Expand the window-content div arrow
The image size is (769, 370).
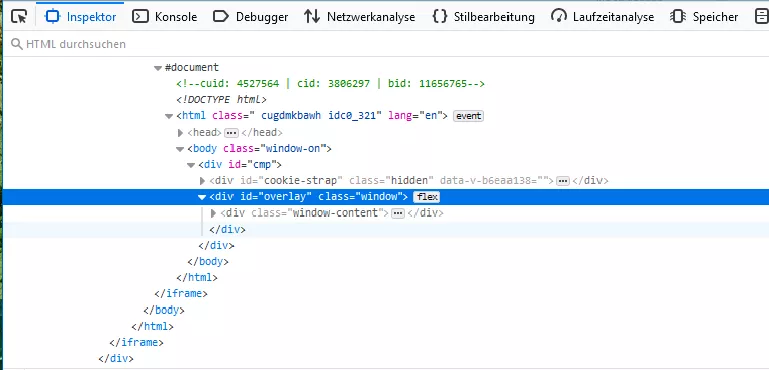point(213,213)
